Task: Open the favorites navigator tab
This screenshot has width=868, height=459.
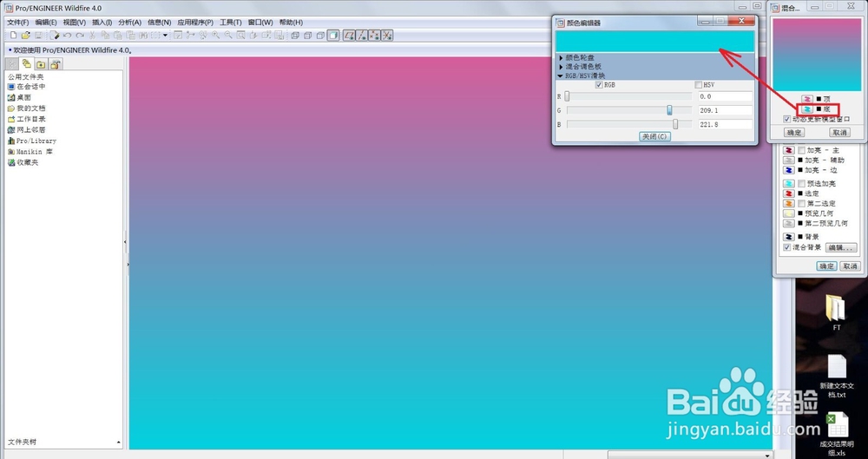Action: [x=41, y=64]
